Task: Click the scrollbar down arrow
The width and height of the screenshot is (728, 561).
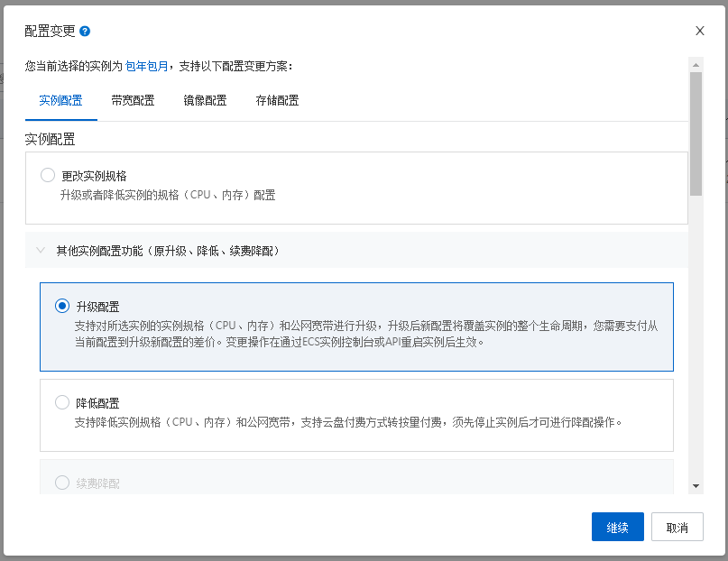Action: tap(696, 485)
